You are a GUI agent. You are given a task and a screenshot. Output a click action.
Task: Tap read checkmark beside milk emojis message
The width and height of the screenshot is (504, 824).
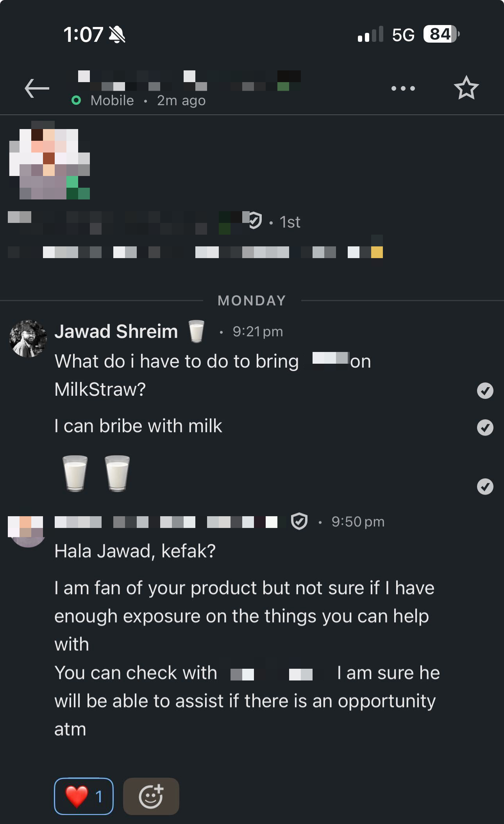[485, 487]
